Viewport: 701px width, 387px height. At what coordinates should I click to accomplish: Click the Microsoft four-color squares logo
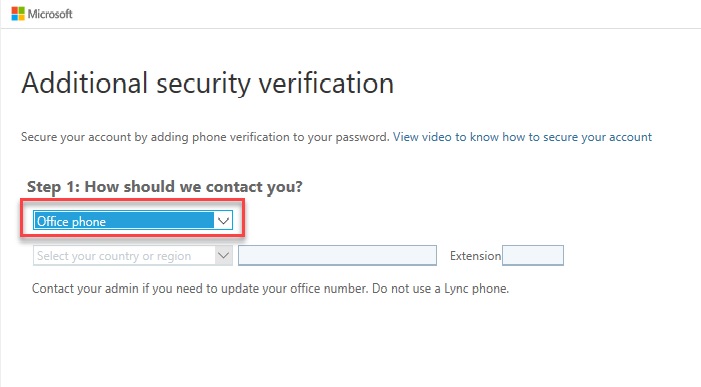18,14
